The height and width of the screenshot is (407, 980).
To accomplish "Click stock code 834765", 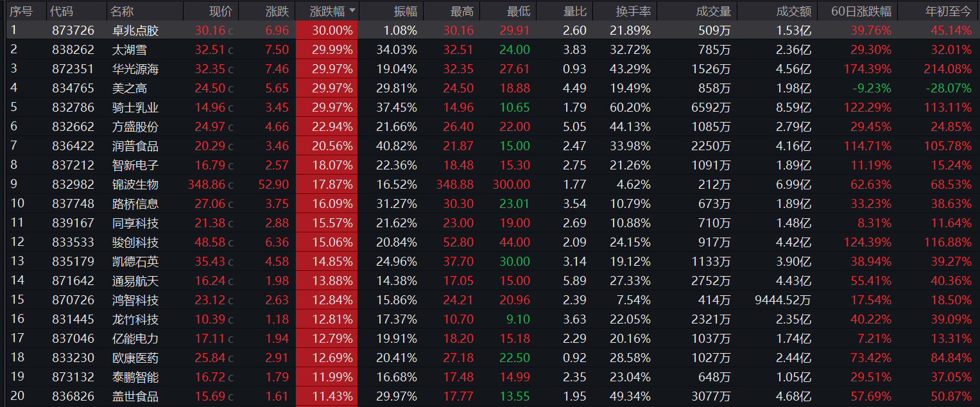I will click(73, 88).
